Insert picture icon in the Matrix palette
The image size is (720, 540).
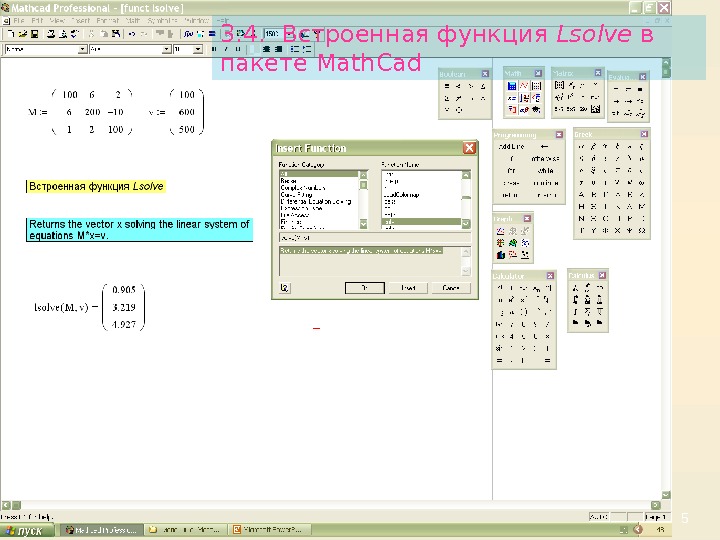(x=596, y=109)
